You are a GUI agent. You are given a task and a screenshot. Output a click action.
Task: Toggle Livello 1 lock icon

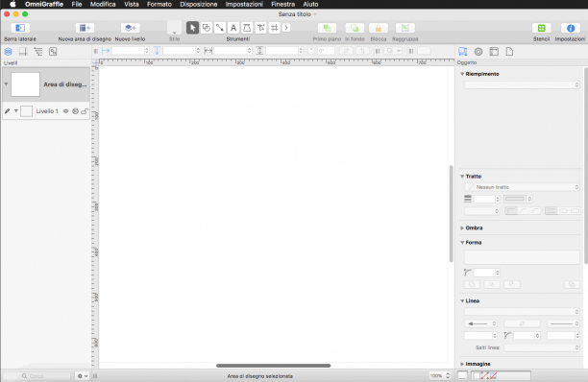(x=85, y=111)
